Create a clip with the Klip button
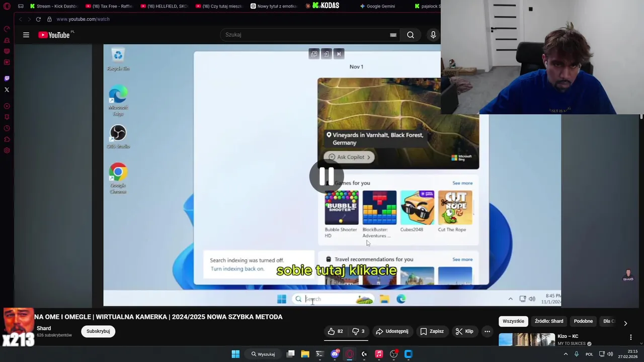This screenshot has width=644, height=362. pyautogui.click(x=464, y=331)
